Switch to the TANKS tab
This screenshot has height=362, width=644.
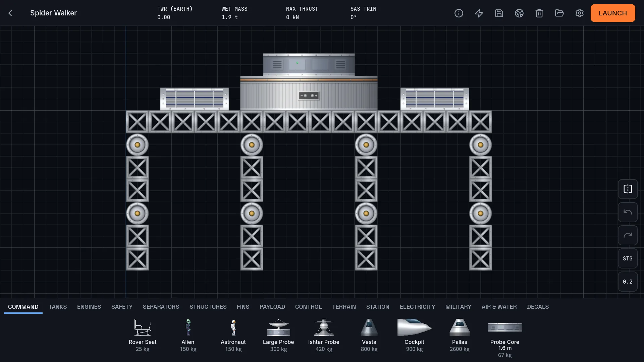click(58, 307)
